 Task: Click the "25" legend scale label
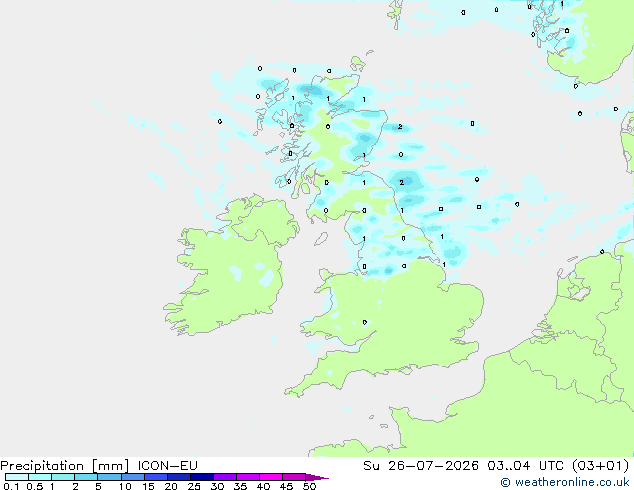coord(194,486)
